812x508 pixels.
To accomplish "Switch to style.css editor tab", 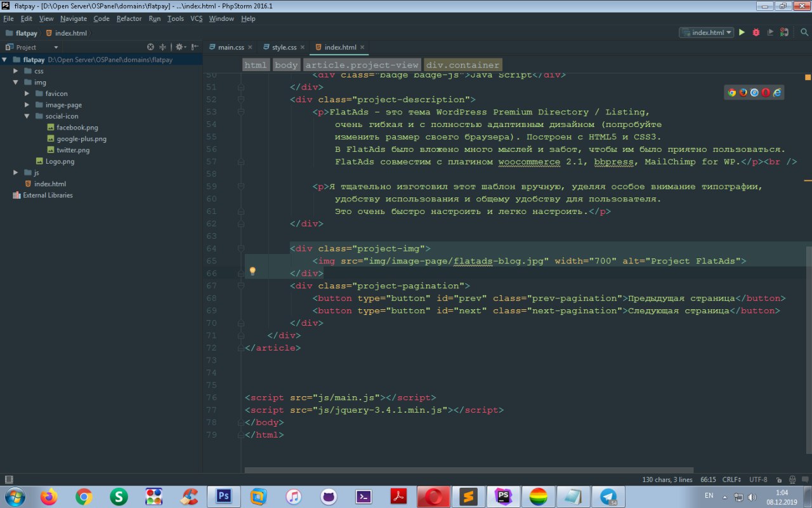I will tap(284, 47).
